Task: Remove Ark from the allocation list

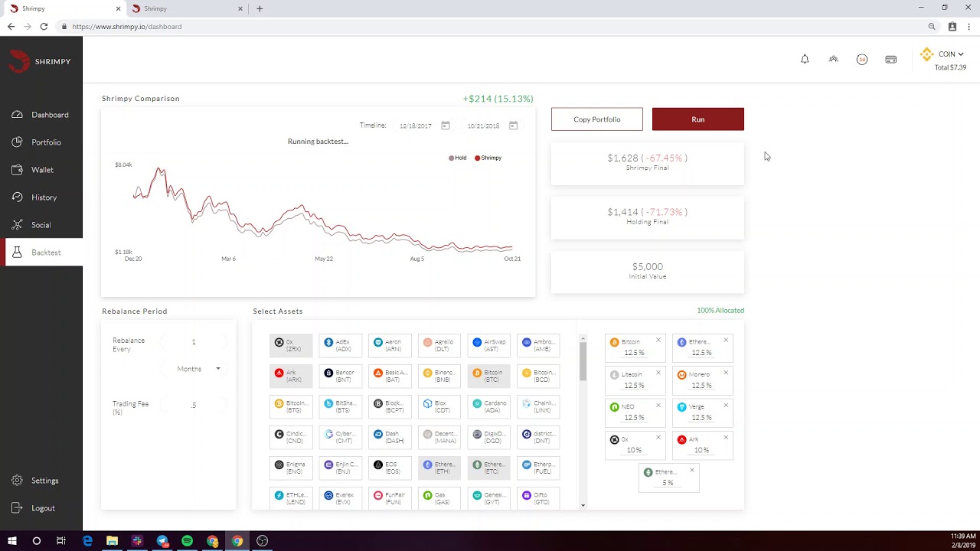Action: (726, 438)
